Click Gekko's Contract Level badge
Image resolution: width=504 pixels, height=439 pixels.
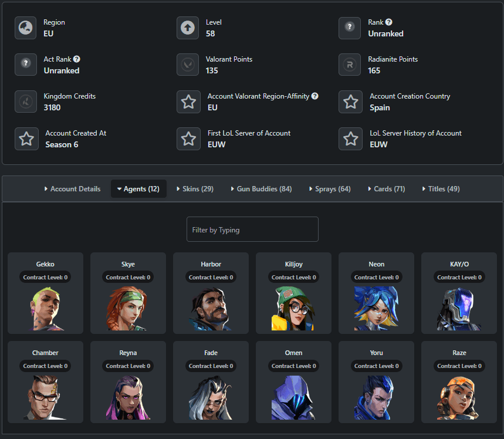(45, 276)
